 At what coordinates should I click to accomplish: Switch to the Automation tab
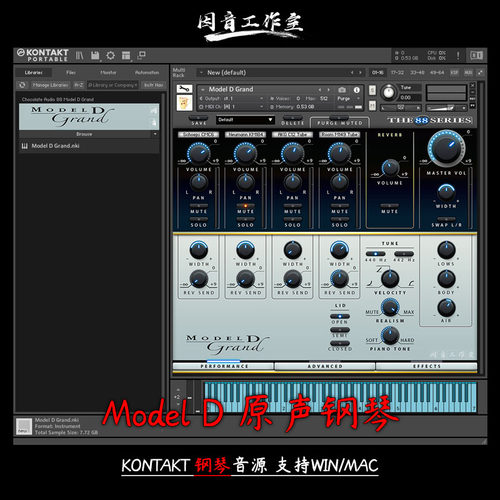tap(147, 72)
